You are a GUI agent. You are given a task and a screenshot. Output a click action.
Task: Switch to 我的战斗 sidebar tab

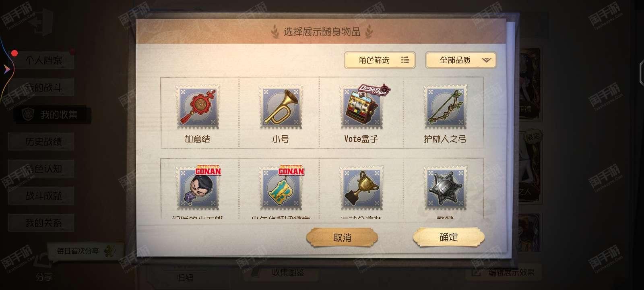[43, 88]
